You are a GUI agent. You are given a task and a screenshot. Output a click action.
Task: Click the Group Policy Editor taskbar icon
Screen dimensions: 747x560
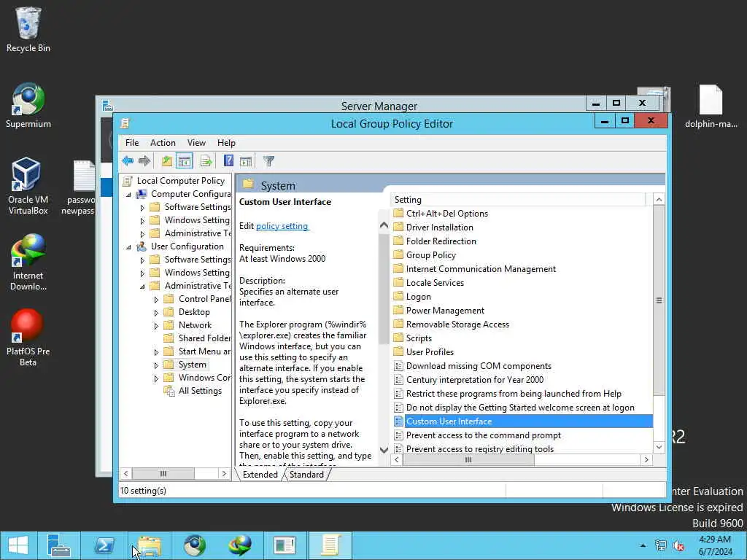tap(330, 545)
